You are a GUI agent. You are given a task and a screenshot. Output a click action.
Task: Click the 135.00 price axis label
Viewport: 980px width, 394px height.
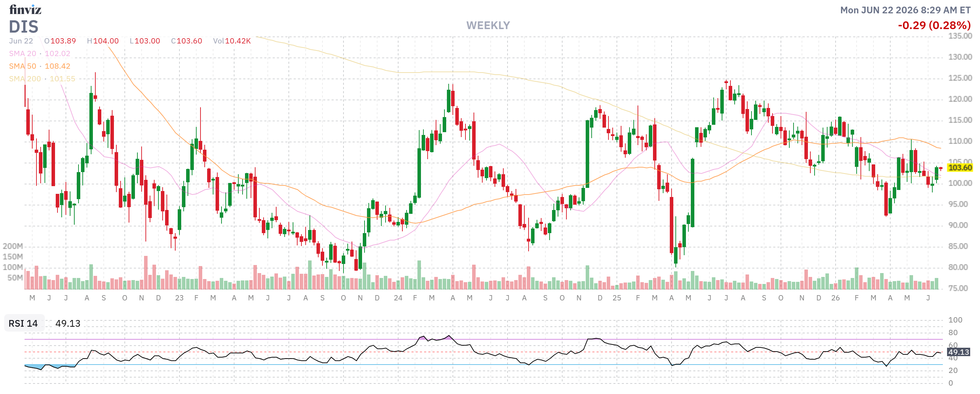[960, 36]
